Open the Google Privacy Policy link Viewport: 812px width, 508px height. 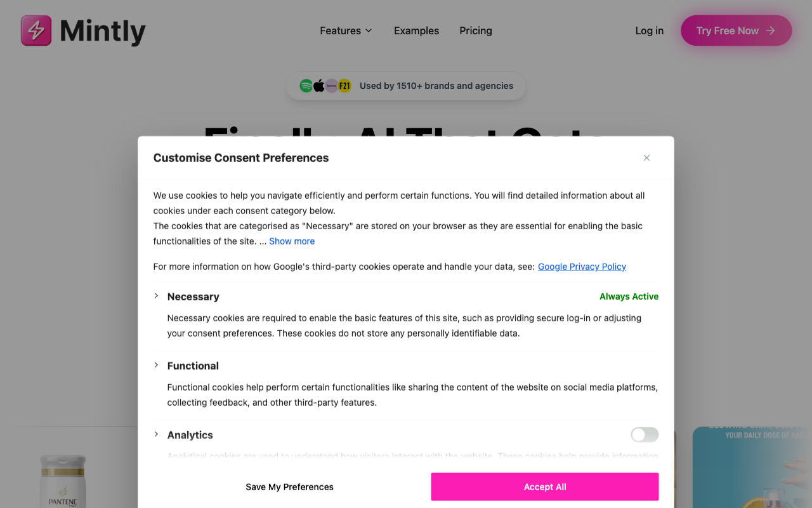click(582, 267)
